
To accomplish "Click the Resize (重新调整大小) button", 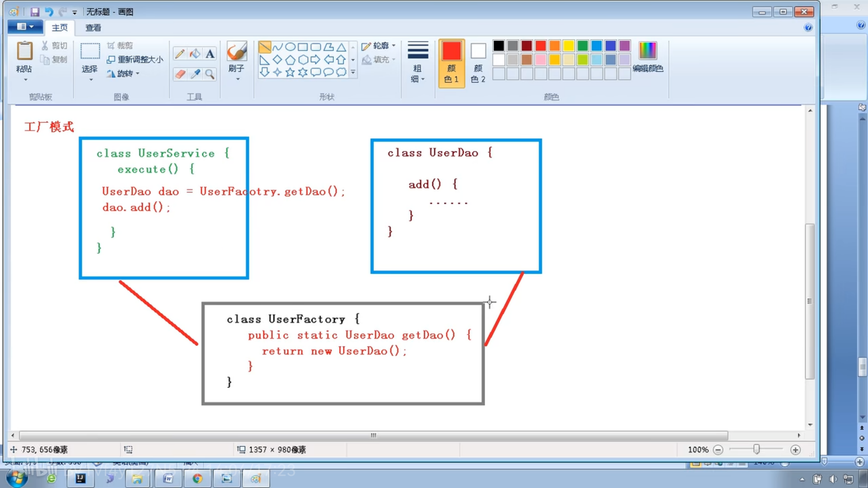I will coord(135,60).
